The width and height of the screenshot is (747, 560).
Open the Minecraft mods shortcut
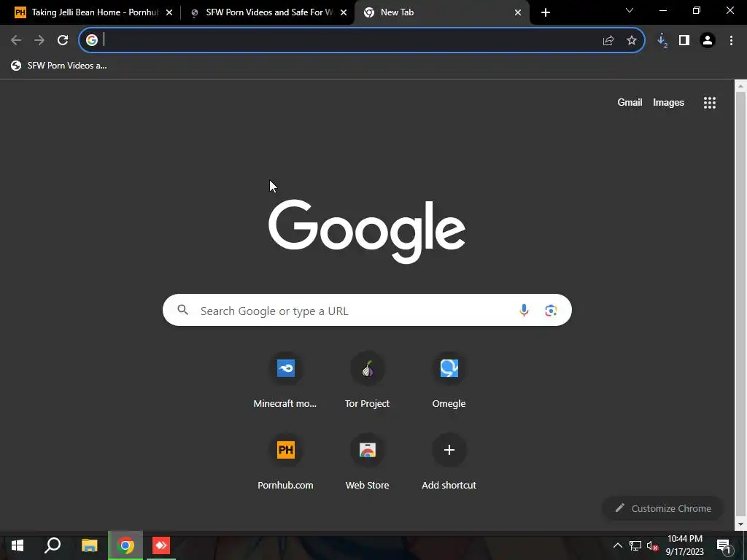(x=285, y=381)
